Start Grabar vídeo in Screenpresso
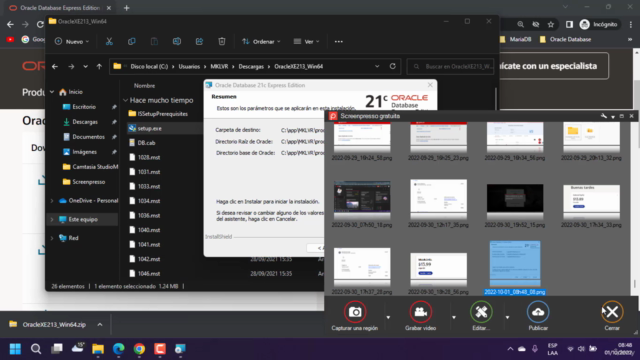Viewport: 640px width, 360px height. pos(420,312)
